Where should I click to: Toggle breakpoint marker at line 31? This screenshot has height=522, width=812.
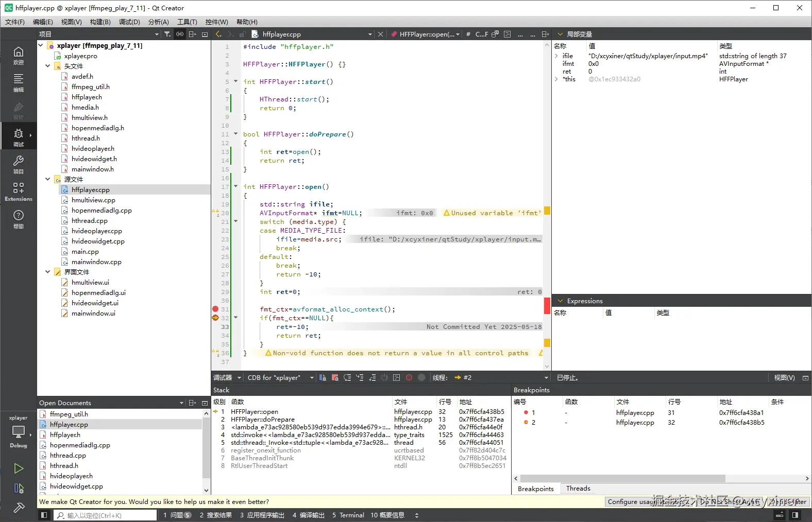pos(215,309)
